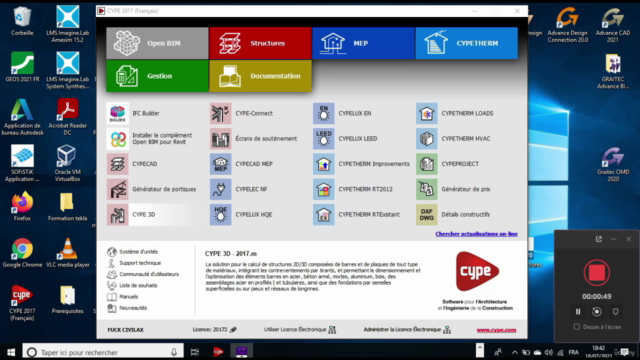Select Firefox desktop shortcut
The height and width of the screenshot is (360, 640).
tap(22, 207)
